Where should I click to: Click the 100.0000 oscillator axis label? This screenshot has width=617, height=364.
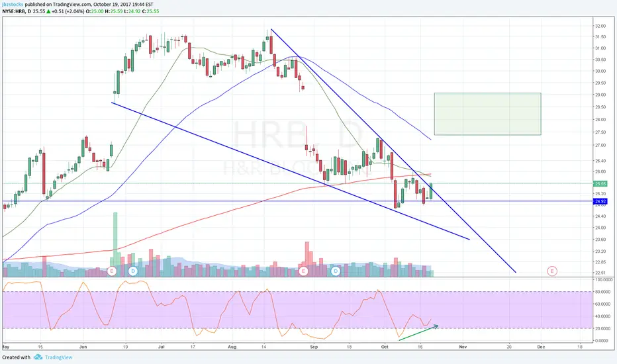coord(604,280)
